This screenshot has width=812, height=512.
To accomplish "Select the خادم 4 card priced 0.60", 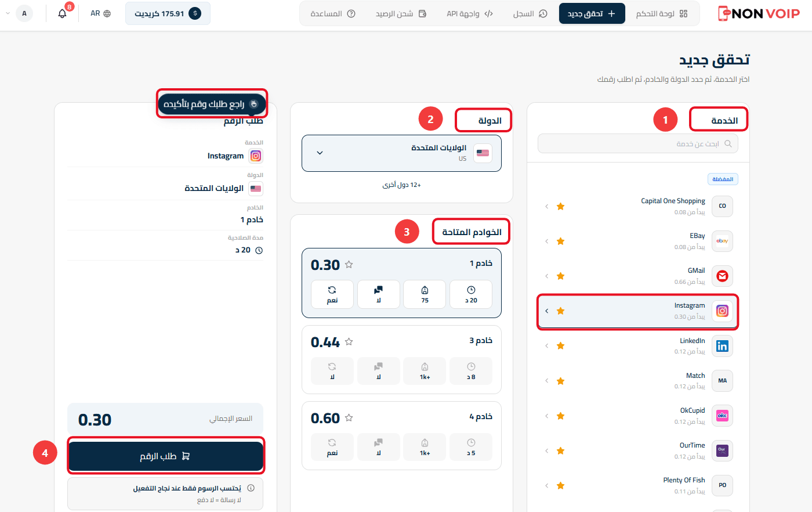I will (401, 435).
